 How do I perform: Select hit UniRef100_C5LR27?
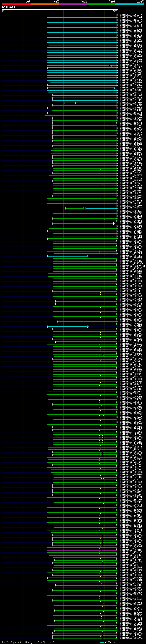pyautogui.click(x=131, y=301)
